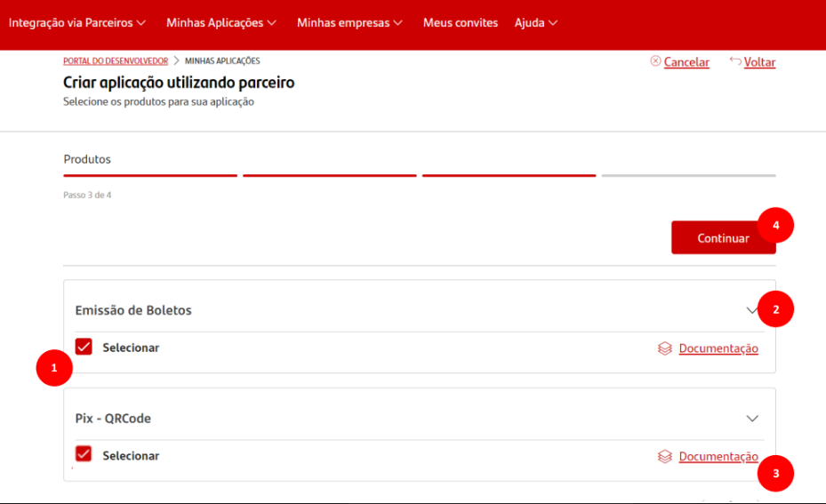This screenshot has height=504, width=826.
Task: Open Documentação link for Emissão de Boletos
Action: click(x=718, y=348)
